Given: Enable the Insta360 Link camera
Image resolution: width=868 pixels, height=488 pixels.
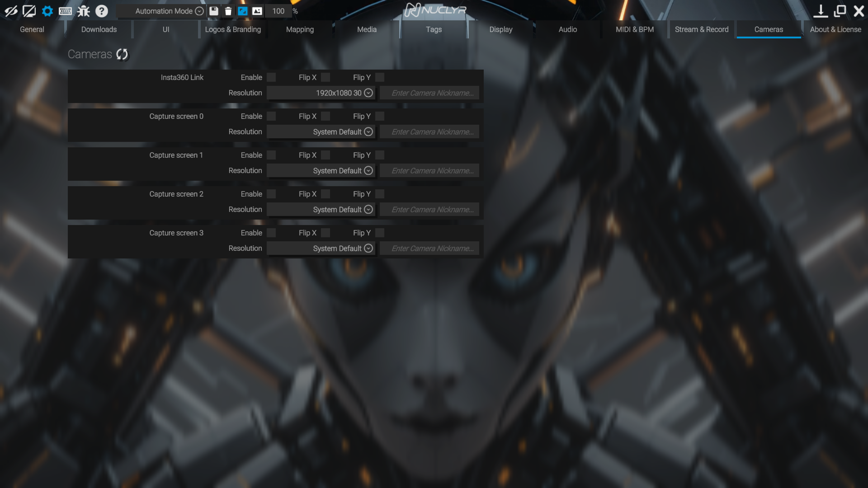Looking at the screenshot, I should pos(271,77).
